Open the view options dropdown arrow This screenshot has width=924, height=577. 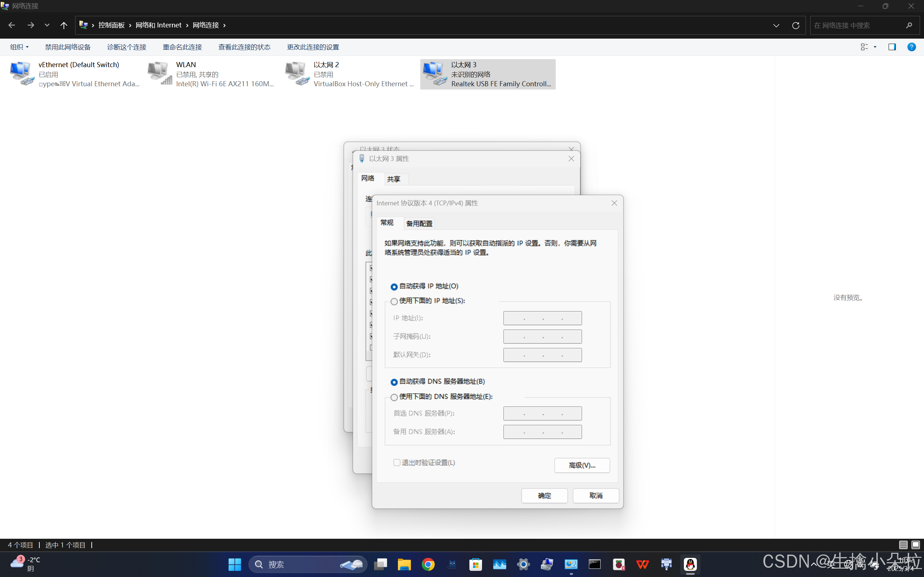pos(875,47)
